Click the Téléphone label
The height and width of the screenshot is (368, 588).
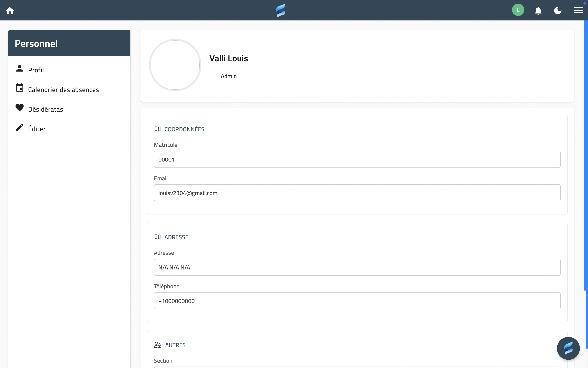tap(167, 286)
